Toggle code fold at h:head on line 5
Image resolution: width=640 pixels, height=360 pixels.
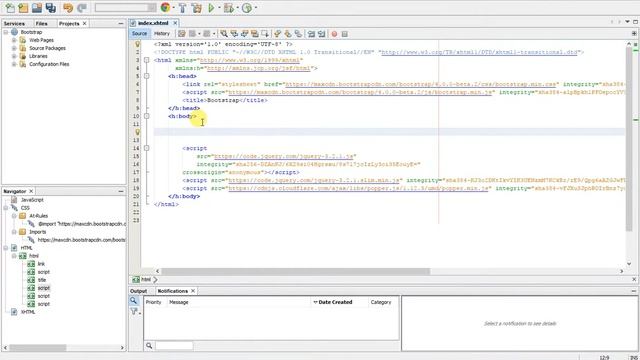coord(147,76)
